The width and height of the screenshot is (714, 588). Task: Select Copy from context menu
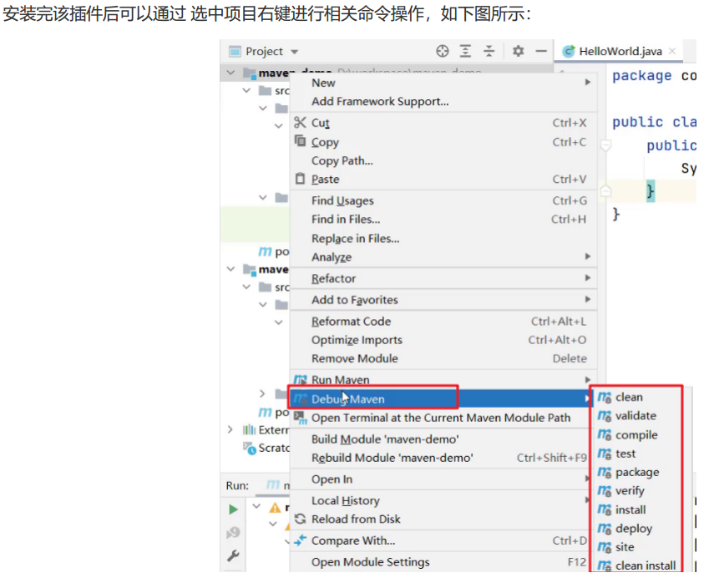[x=443, y=142]
